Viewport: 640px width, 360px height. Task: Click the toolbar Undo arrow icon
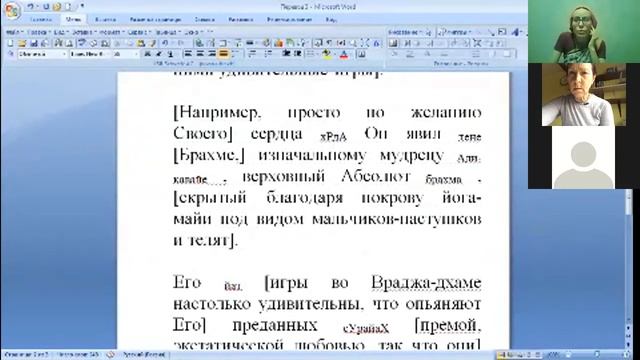tap(165, 43)
